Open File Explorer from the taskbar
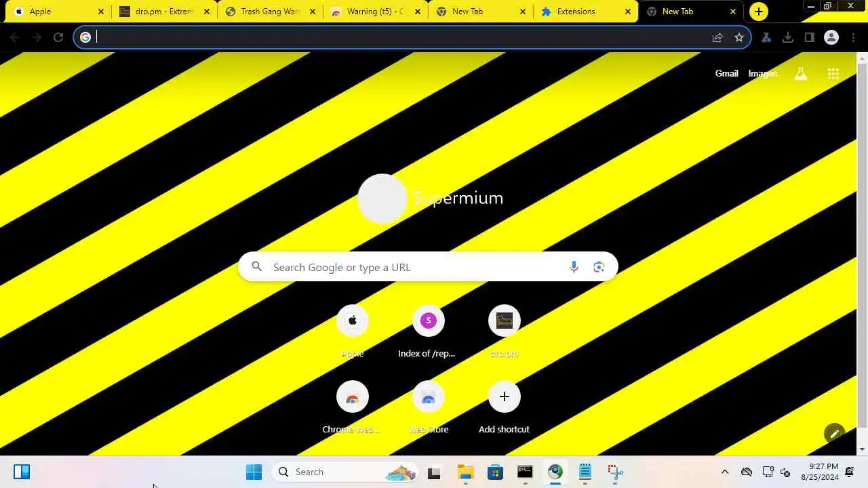868x488 pixels. pyautogui.click(x=465, y=472)
